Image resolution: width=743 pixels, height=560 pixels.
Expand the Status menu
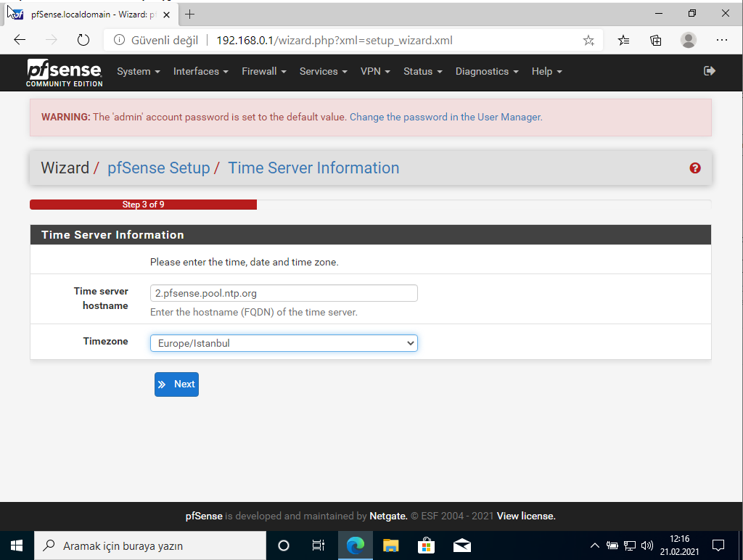point(423,72)
